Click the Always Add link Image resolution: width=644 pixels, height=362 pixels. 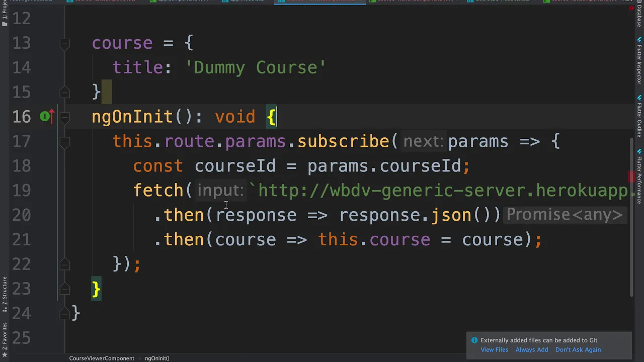(531, 350)
